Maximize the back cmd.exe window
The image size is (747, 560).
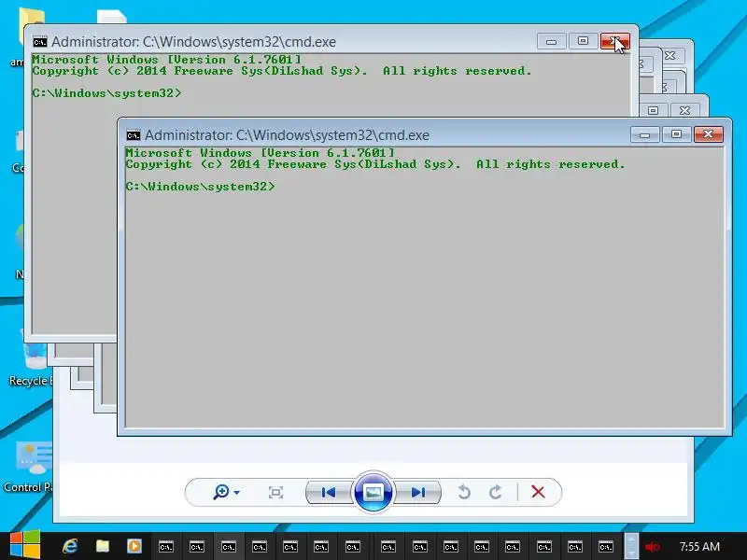pos(583,41)
